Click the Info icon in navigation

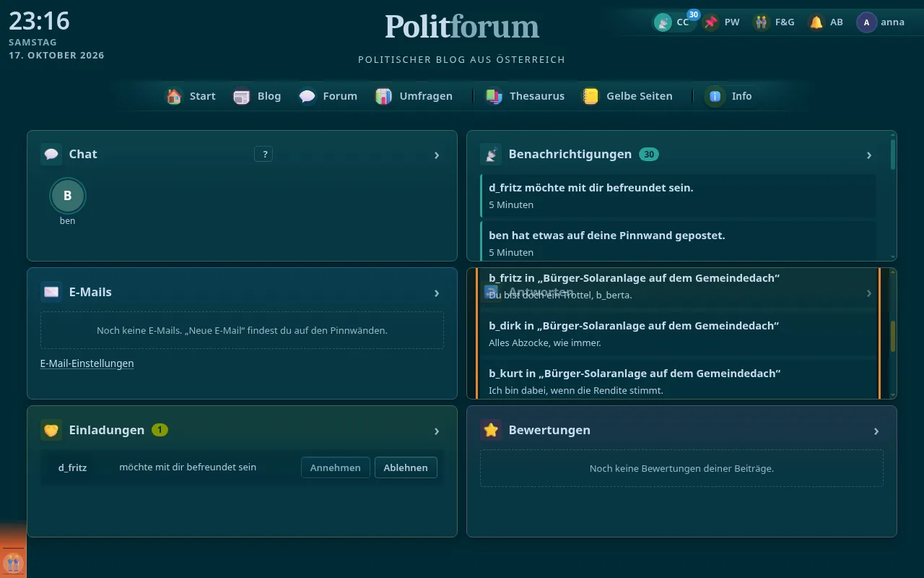[x=715, y=96]
